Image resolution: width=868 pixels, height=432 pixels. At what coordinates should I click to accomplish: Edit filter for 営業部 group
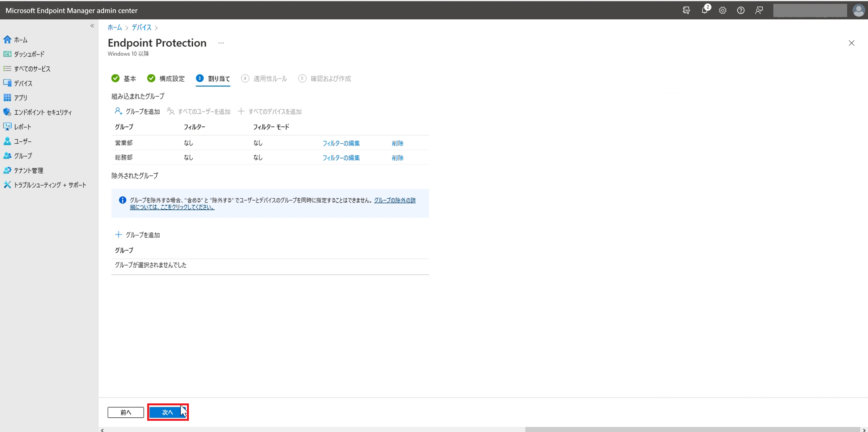click(341, 143)
